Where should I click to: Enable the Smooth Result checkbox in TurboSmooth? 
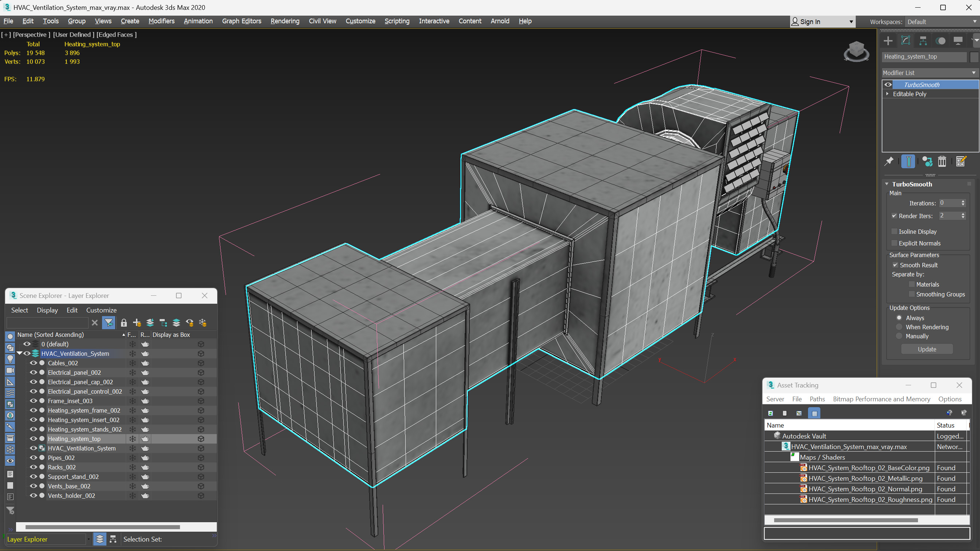pyautogui.click(x=895, y=264)
